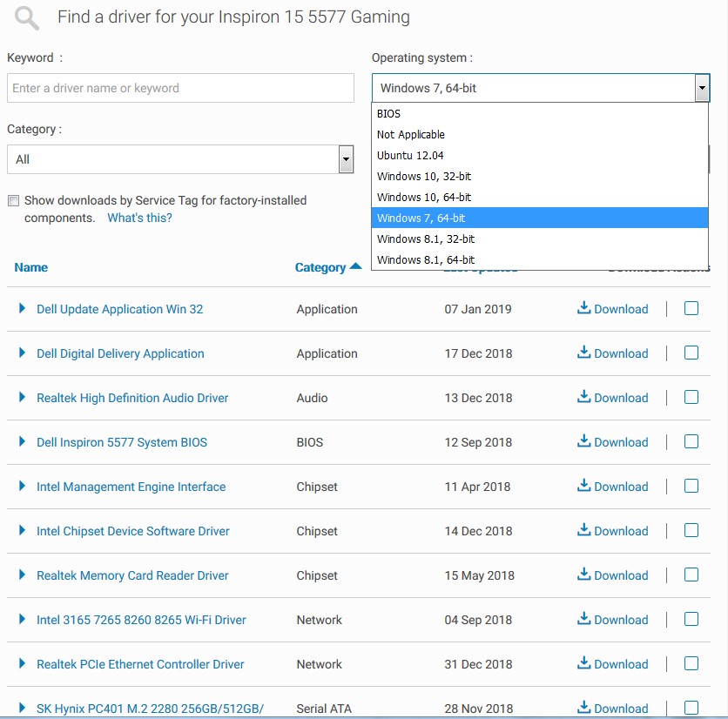Download SK Hynix PC401 M.2 driver
Screen dimensions: 728x719
(612, 709)
